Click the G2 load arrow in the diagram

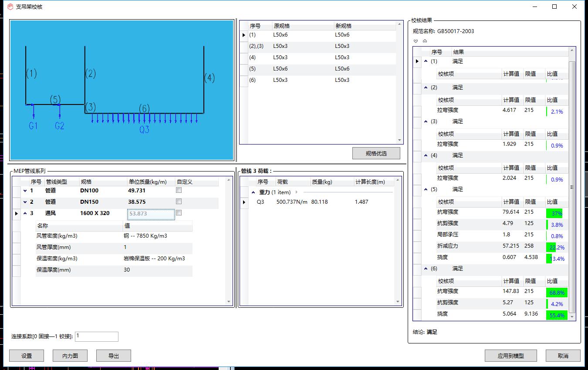point(59,111)
